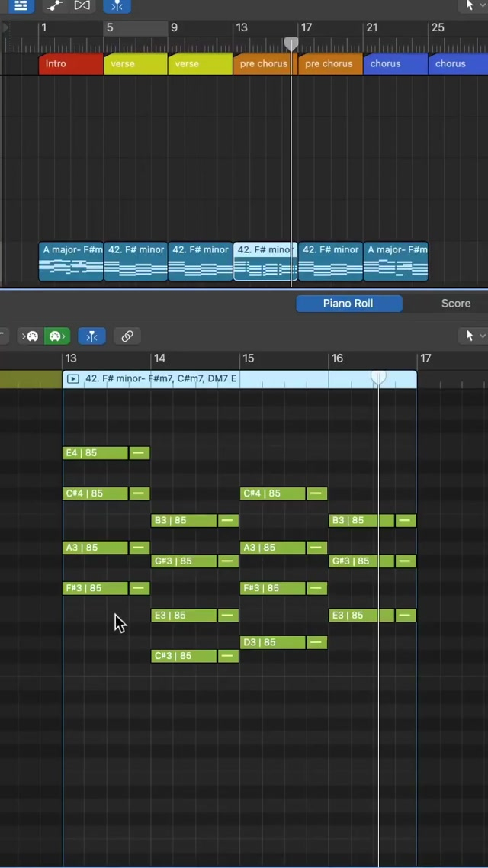
Task: Select the E4 note in piano roll
Action: [95, 453]
